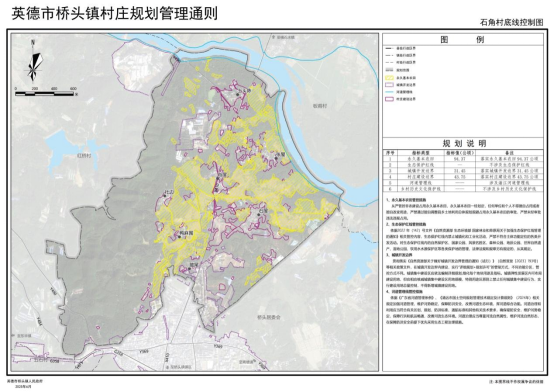Image resolution: width=554 pixels, height=392 pixels.
Task: Click the yellow hatched 永久基本农田 legend symbol
Action: click(389, 77)
